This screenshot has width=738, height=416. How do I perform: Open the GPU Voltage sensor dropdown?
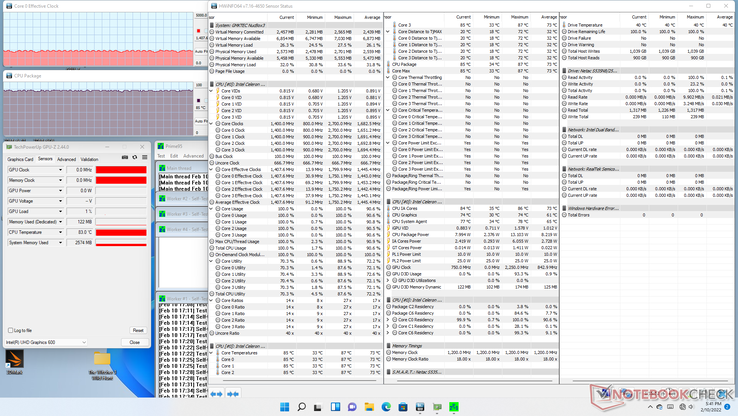[x=60, y=201]
